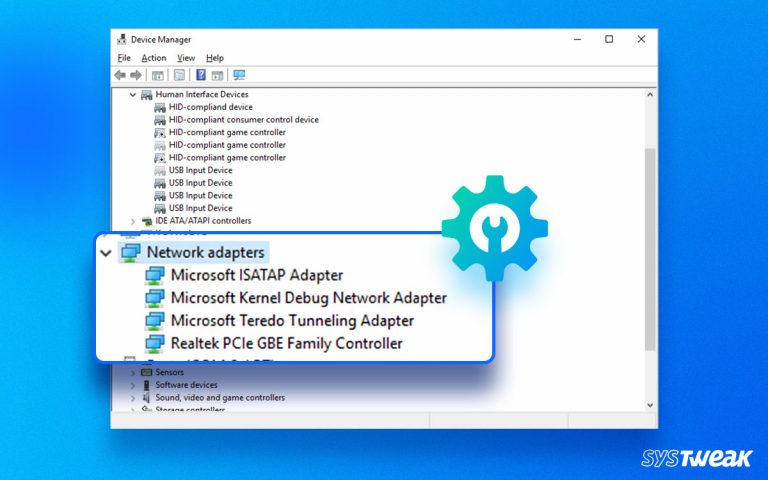Open the Properties toolbar icon
The image size is (768, 480).
(x=179, y=75)
